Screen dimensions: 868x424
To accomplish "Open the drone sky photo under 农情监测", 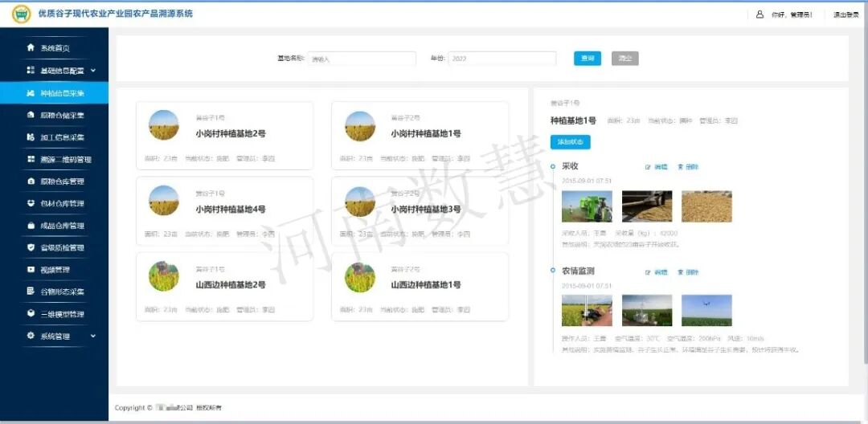I will pyautogui.click(x=706, y=310).
